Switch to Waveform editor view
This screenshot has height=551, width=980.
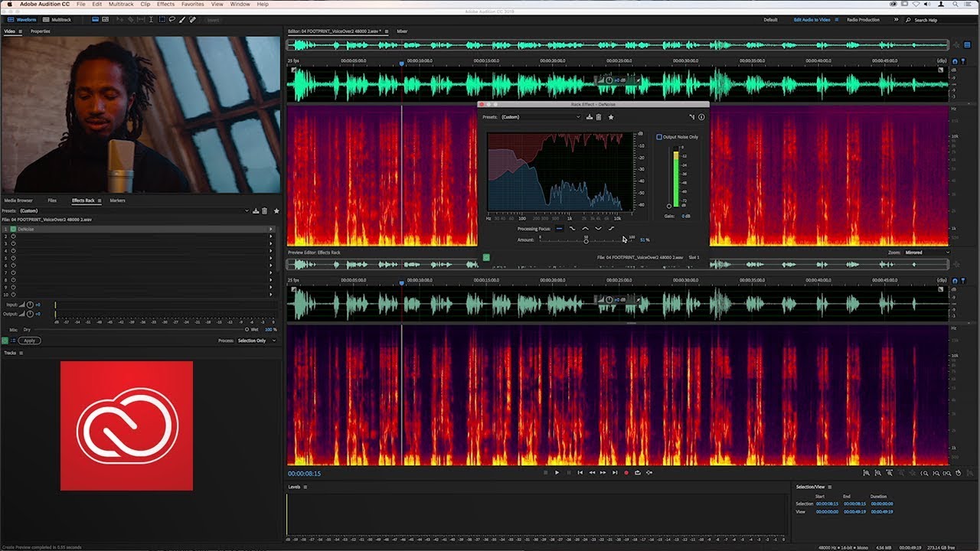coord(21,20)
